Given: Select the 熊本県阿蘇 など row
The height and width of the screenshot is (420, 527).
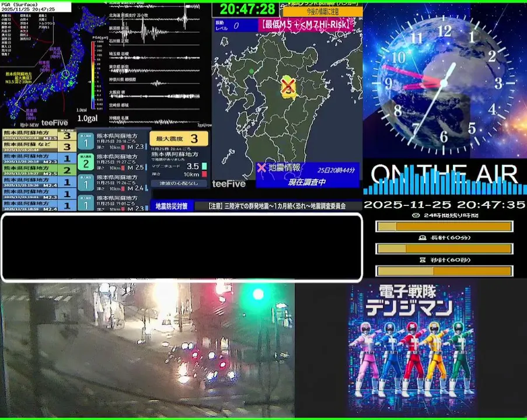Looking at the screenshot, I should click(x=39, y=146).
